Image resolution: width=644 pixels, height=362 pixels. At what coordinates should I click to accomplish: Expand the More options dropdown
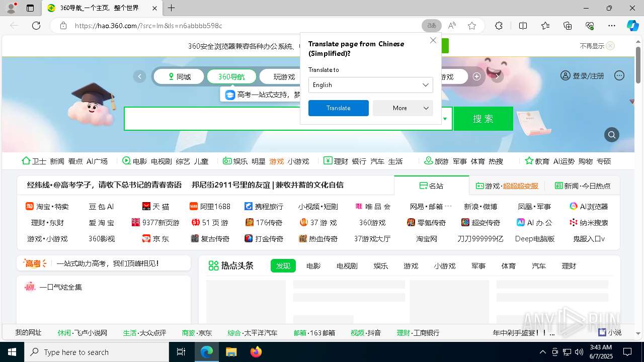click(403, 108)
